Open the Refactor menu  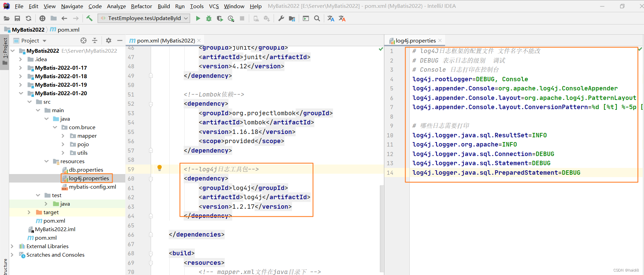point(142,6)
